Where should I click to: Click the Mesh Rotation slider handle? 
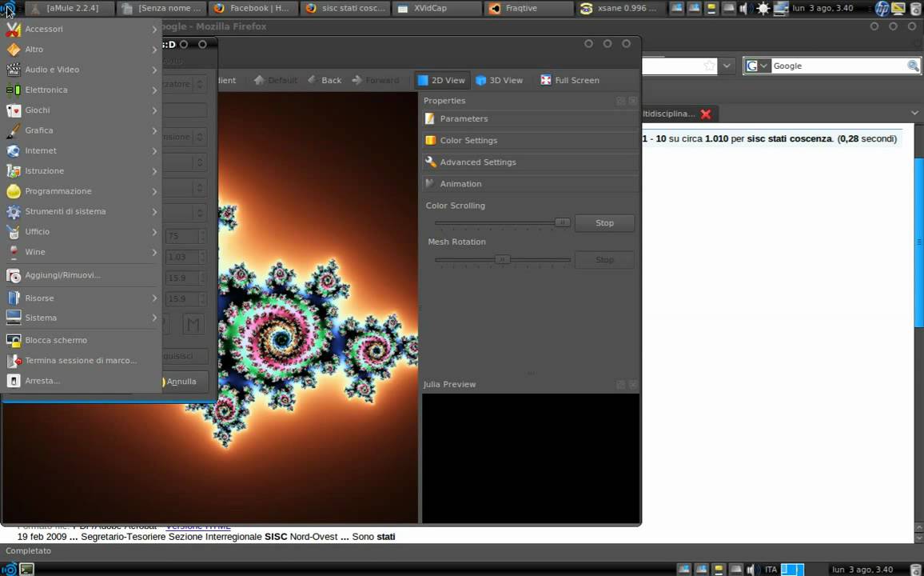[502, 259]
